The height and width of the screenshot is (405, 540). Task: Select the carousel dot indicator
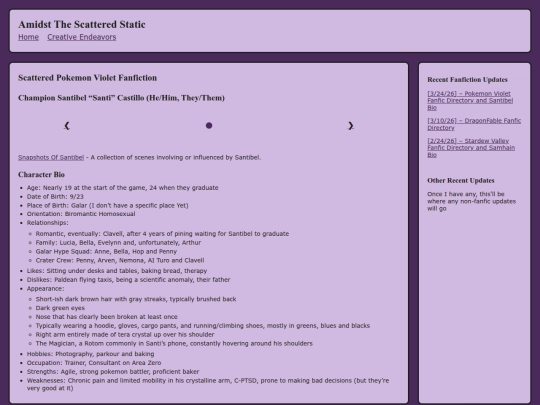pyautogui.click(x=209, y=126)
